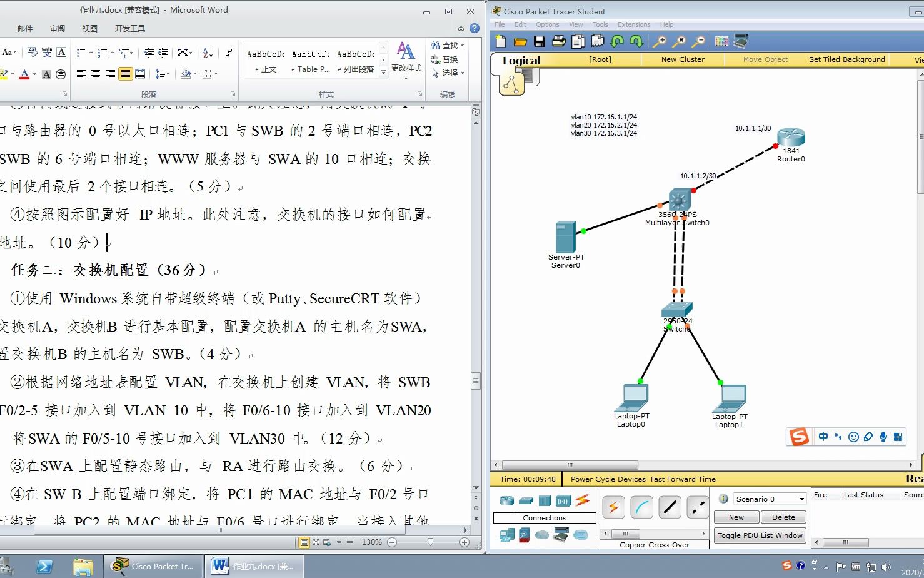Click the Routers category icon in device palette
This screenshot has height=578, width=924.
pyautogui.click(x=506, y=500)
